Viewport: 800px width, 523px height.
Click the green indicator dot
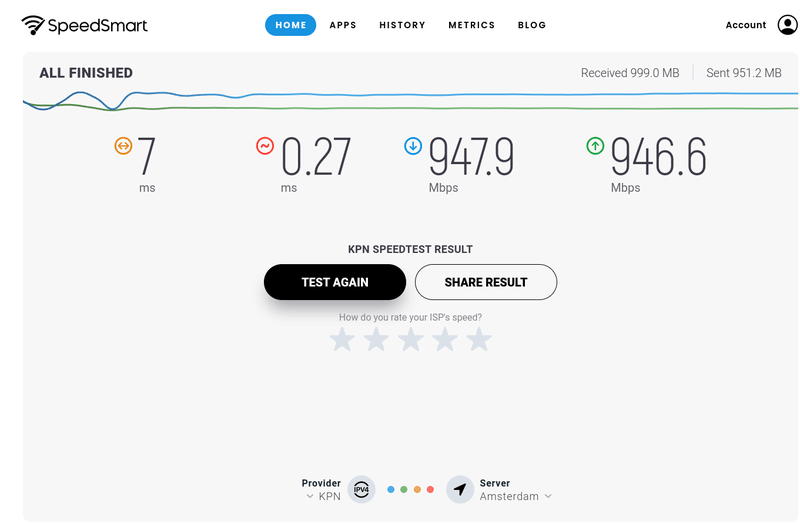(404, 489)
